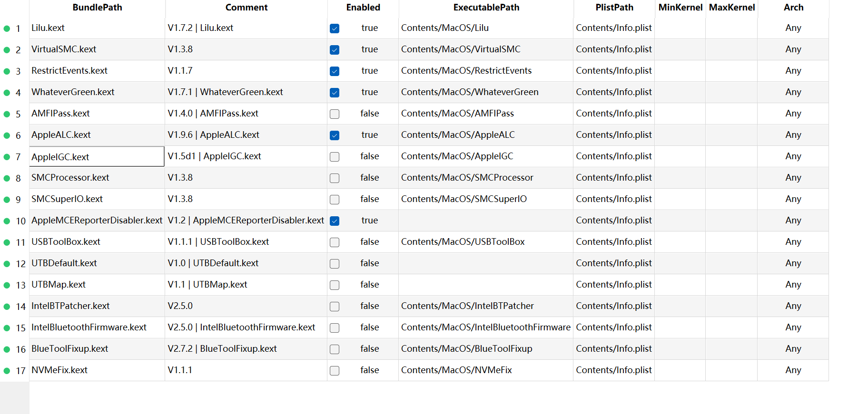Click the MaxKernel column header
The height and width of the screenshot is (414, 868).
coord(731,8)
